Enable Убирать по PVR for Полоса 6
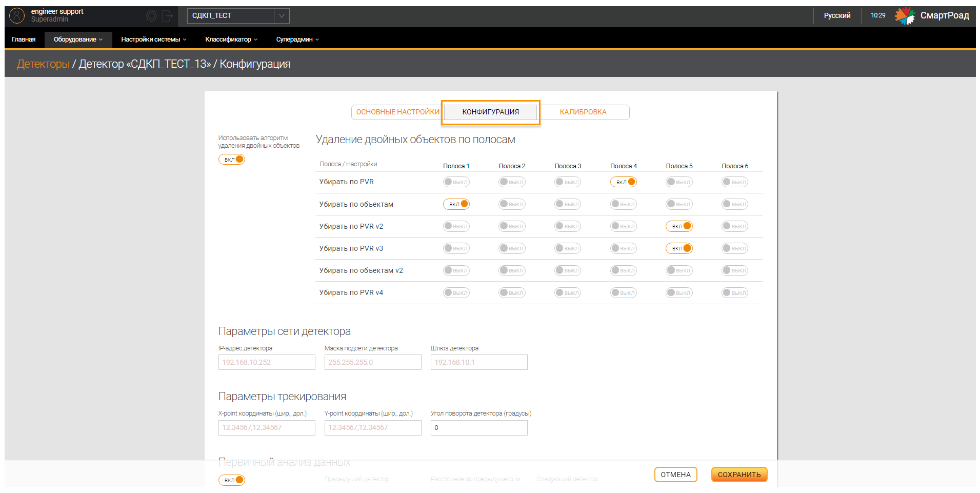980x493 pixels. tap(735, 182)
